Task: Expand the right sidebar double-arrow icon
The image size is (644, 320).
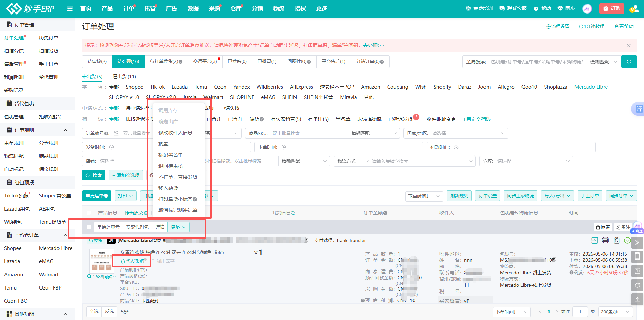Action: [637, 242]
